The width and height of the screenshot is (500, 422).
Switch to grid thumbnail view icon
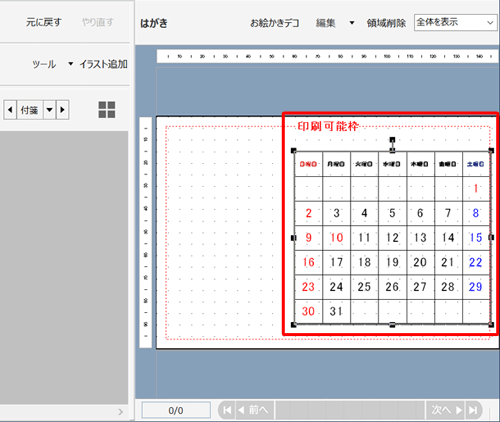(107, 110)
